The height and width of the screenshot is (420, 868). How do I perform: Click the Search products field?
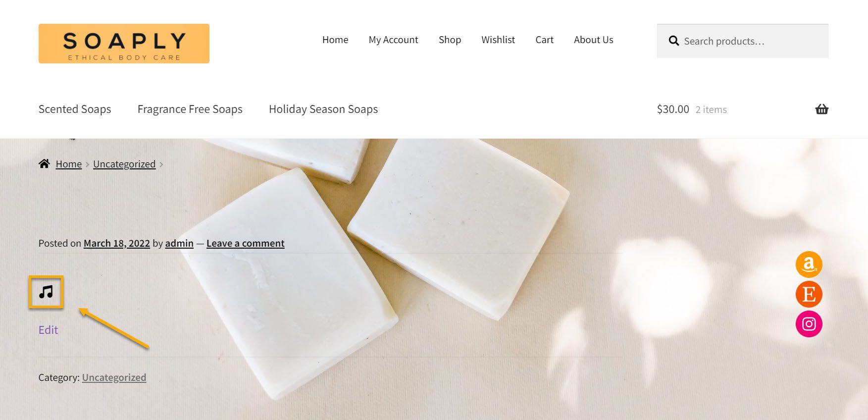point(742,41)
